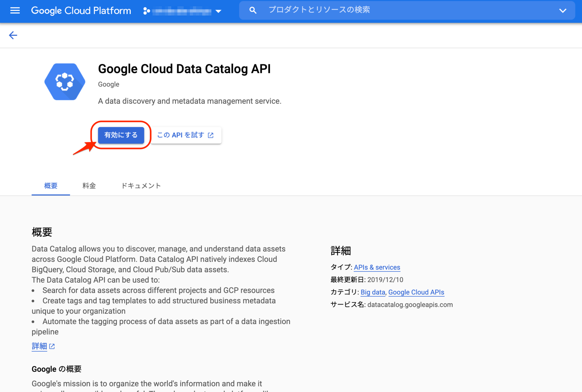Click the back arrow to return

pyautogui.click(x=13, y=35)
